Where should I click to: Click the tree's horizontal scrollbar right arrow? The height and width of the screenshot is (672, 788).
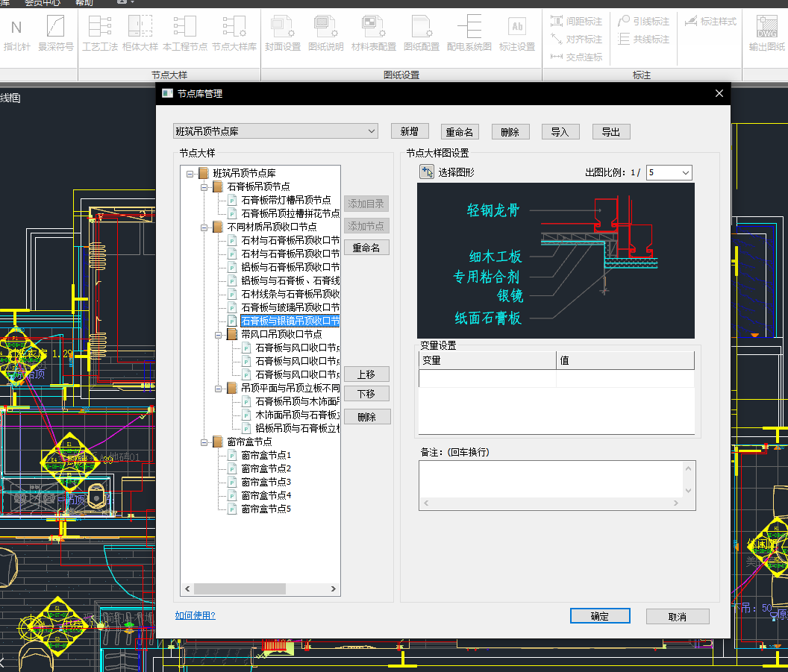coord(334,588)
